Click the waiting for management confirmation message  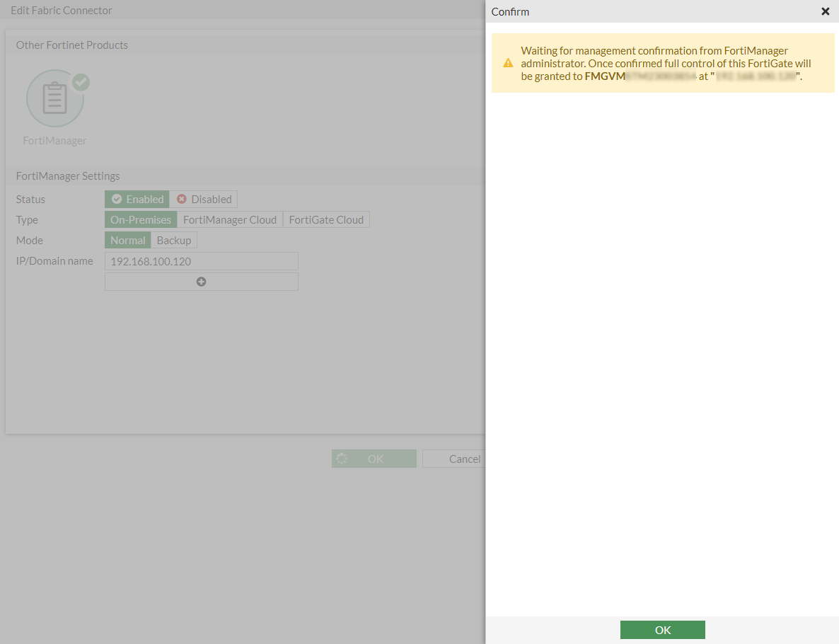point(663,63)
